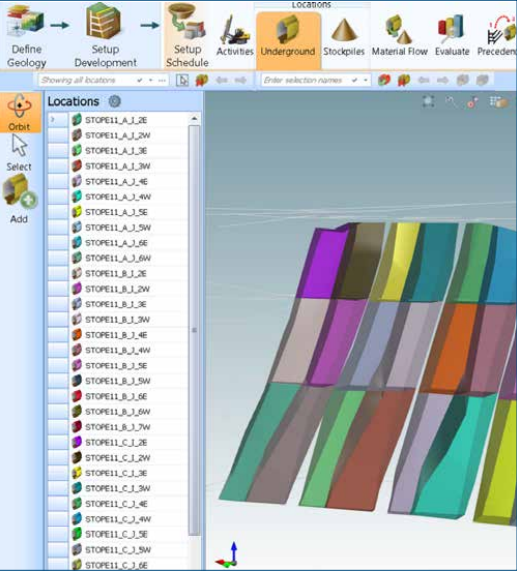Tick the checkbox beside STOPE11_A_1_2W
The image size is (517, 571).
pyautogui.click(x=58, y=135)
